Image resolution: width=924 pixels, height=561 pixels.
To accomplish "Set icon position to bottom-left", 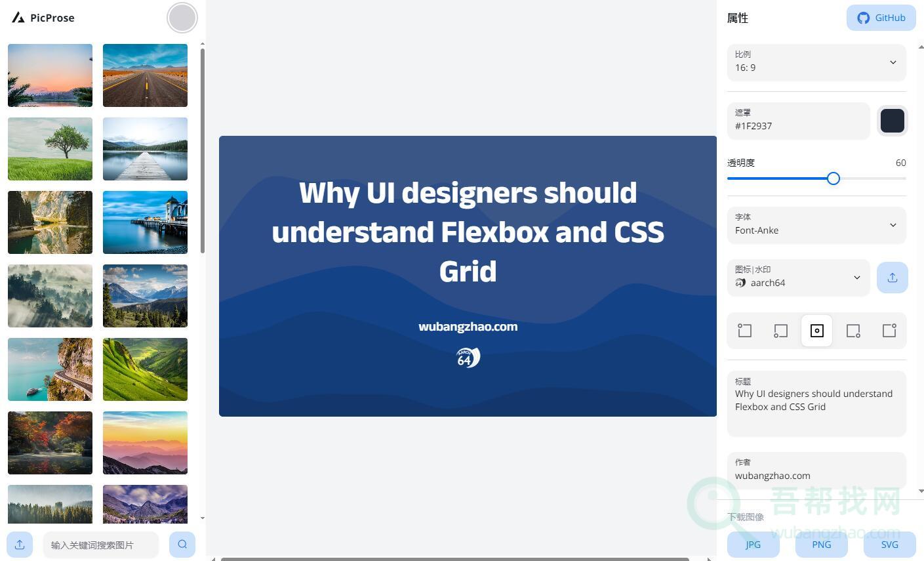I will click(780, 331).
